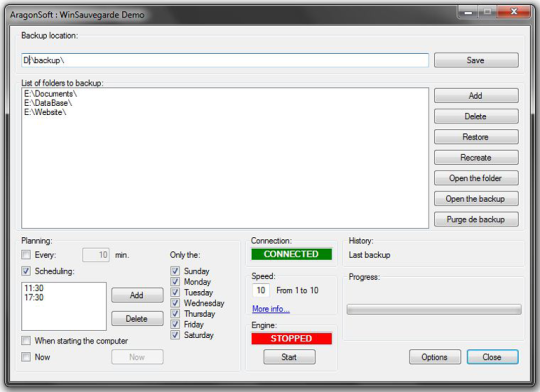Check the Now checkbox
This screenshot has width=540, height=392.
26,357
